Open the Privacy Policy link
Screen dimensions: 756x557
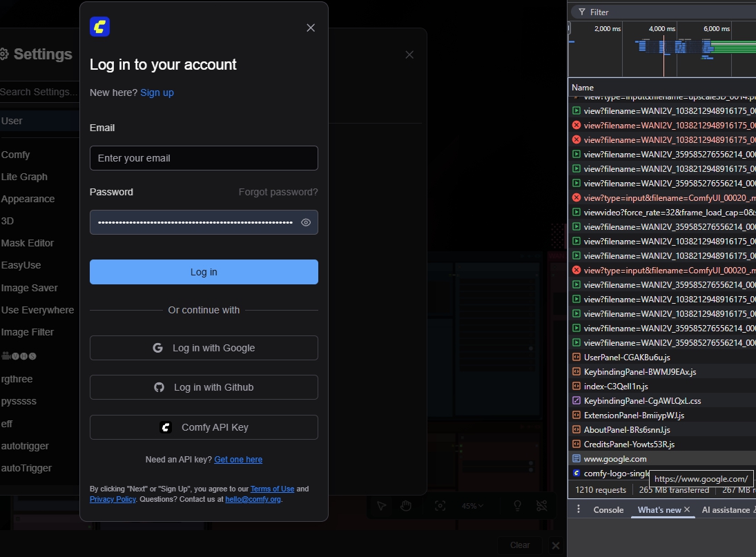[113, 499]
